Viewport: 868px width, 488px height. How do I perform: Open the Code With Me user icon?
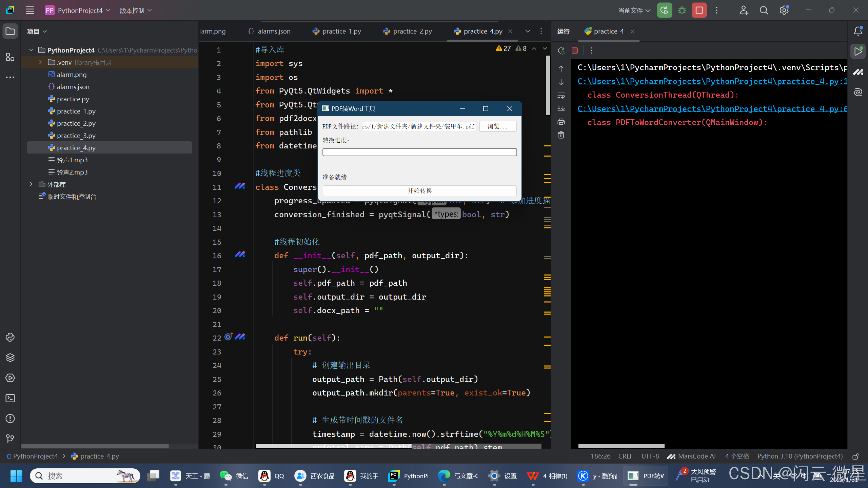[x=744, y=11]
